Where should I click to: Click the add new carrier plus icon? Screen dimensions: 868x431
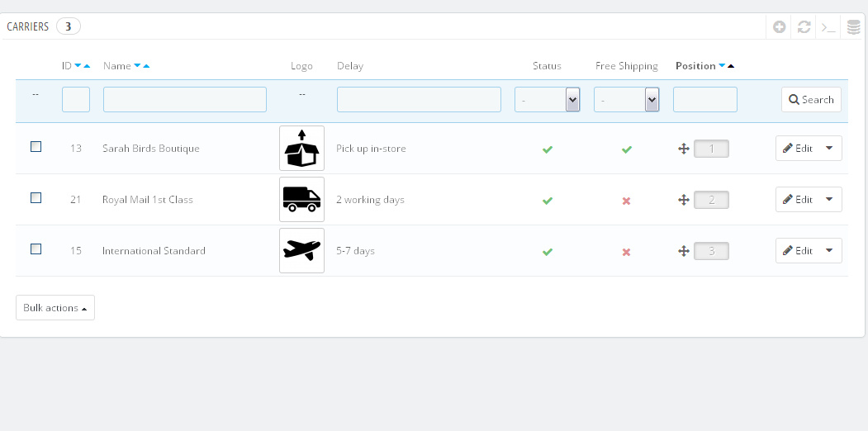click(x=779, y=27)
